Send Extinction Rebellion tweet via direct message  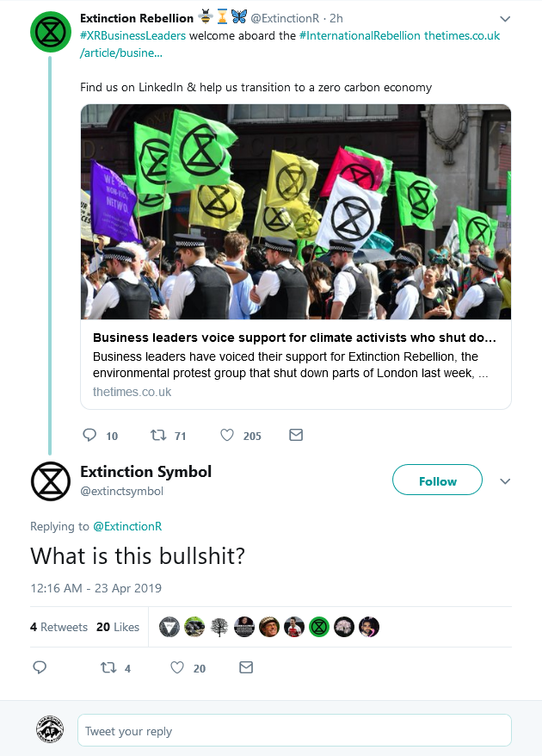pos(296,436)
